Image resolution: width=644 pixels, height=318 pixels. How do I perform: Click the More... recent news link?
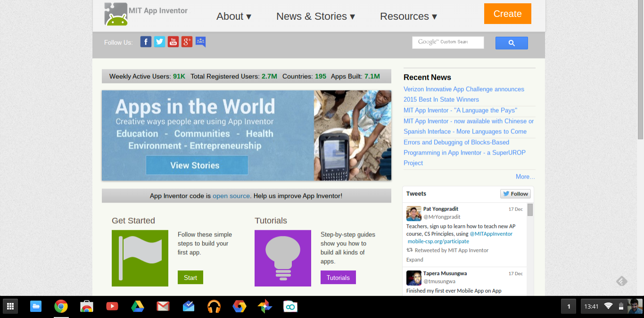pos(525,177)
